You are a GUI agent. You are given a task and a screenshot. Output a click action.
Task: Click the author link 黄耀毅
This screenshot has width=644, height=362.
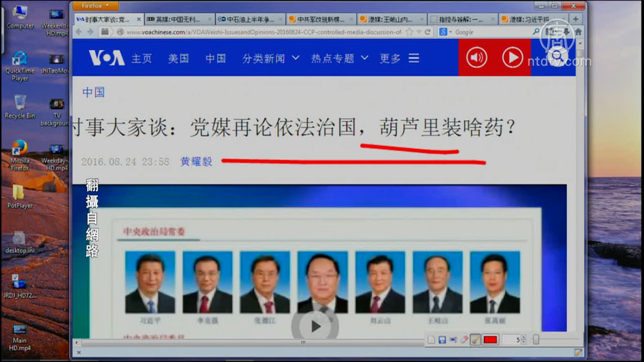click(x=196, y=162)
